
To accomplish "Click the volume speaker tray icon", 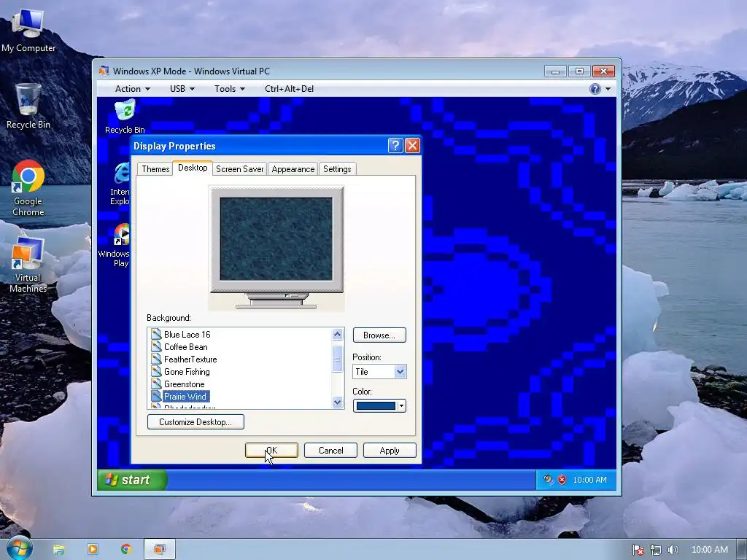I will pyautogui.click(x=673, y=550).
